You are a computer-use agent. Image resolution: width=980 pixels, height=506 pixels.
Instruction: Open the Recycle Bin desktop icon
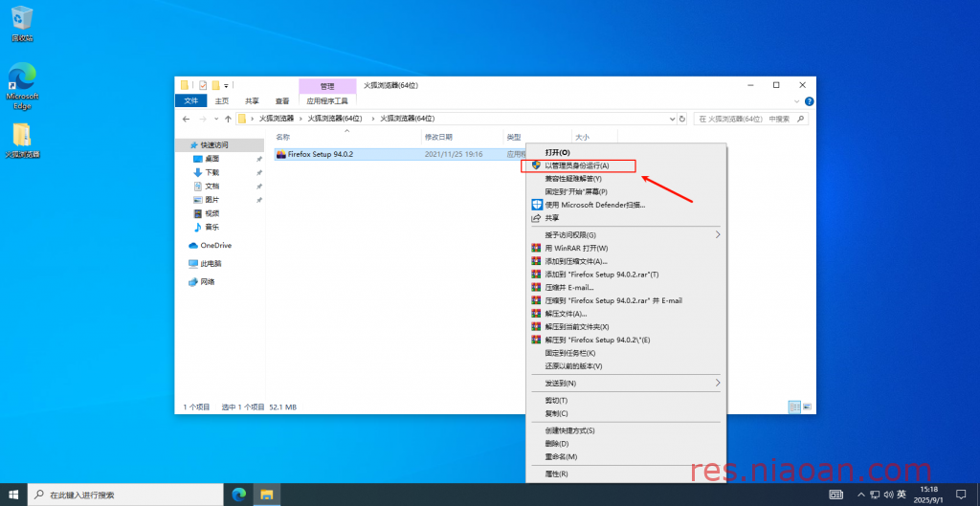pyautogui.click(x=22, y=23)
